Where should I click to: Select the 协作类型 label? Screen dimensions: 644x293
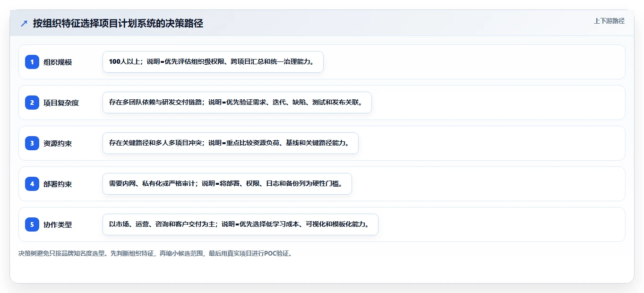pos(58,224)
